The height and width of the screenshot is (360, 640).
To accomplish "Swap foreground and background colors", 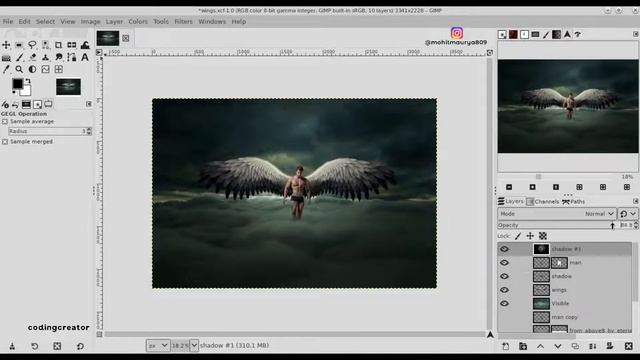I will point(28,81).
